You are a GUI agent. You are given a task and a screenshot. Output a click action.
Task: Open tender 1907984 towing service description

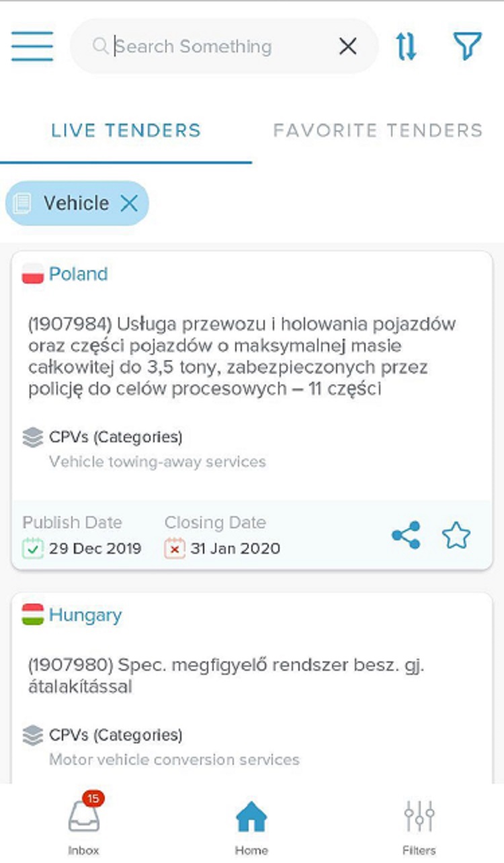242,356
